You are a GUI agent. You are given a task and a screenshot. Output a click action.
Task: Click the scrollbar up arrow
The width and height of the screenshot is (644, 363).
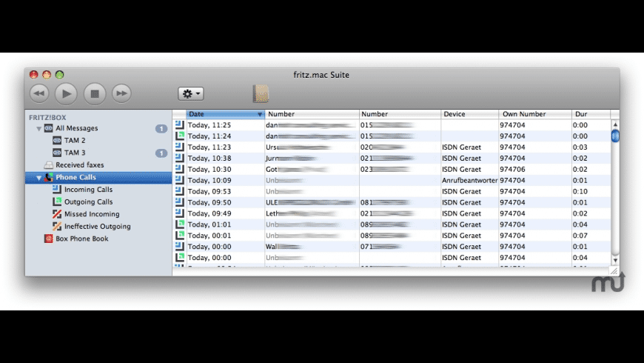point(615,124)
